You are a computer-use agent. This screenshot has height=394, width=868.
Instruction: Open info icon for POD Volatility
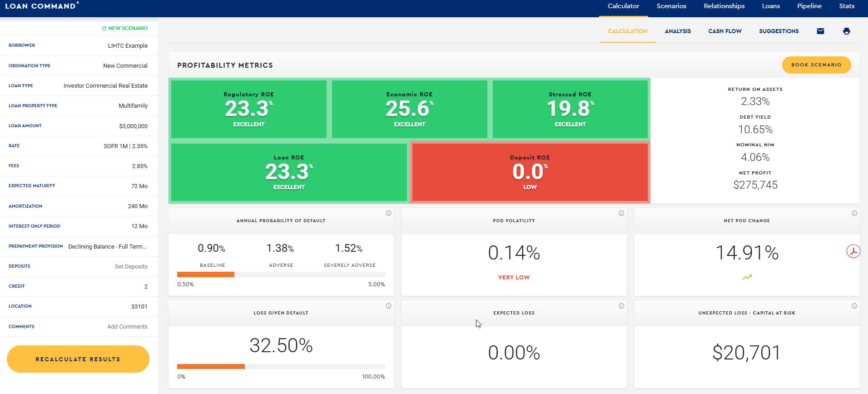[621, 213]
